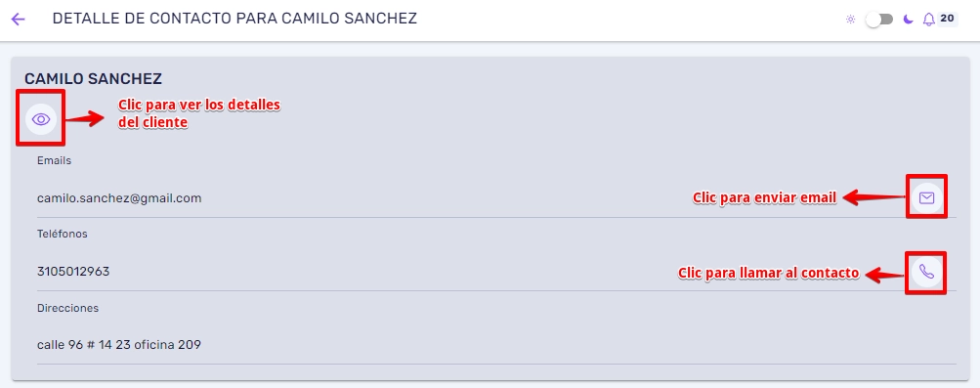Viewport: 980px width, 388px height.
Task: Click the notification count badge showing 20
Action: click(x=948, y=19)
